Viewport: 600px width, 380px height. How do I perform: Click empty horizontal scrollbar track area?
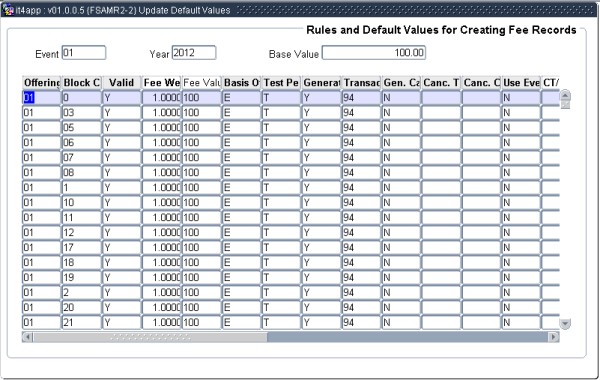[408, 337]
